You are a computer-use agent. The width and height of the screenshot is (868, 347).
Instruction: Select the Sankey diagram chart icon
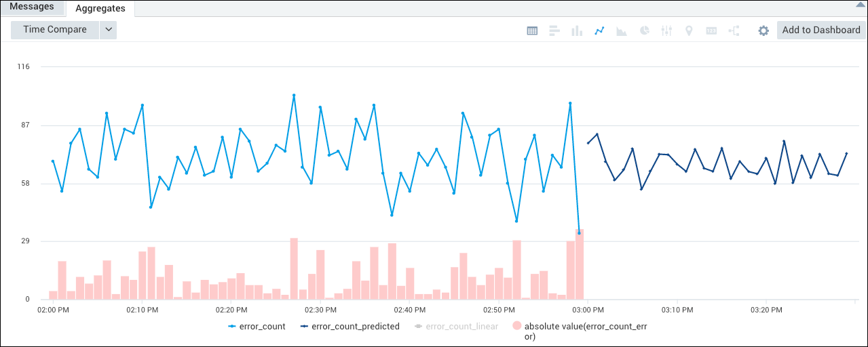tap(734, 30)
